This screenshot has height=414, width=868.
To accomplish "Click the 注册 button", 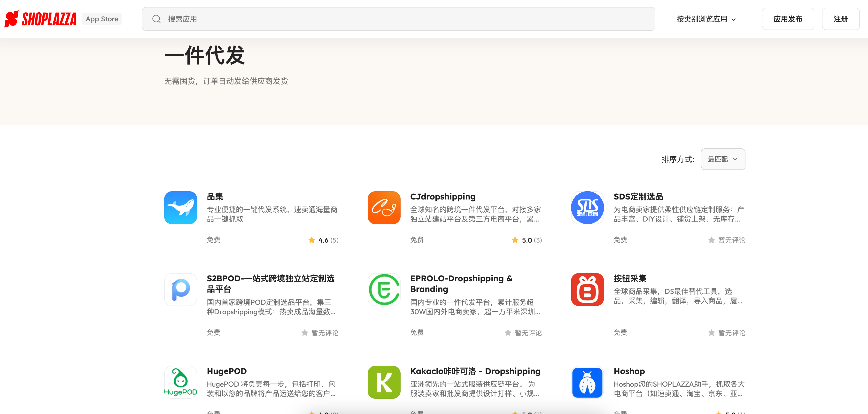I will click(840, 19).
